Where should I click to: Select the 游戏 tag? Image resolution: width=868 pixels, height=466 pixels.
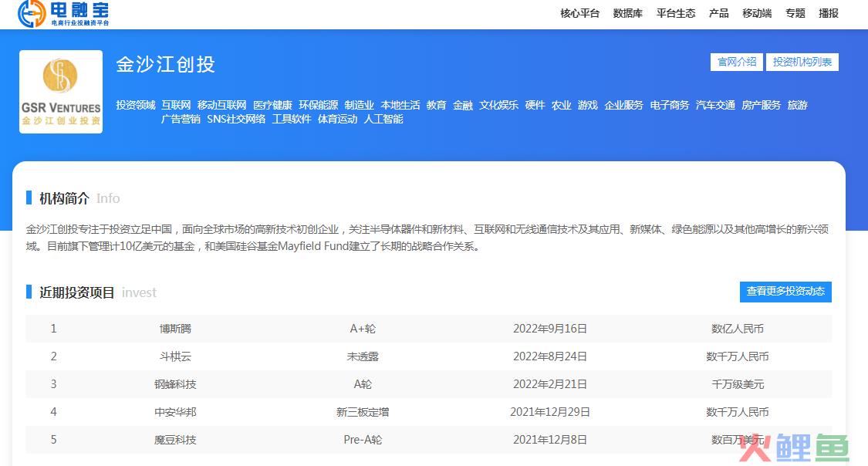(587, 105)
